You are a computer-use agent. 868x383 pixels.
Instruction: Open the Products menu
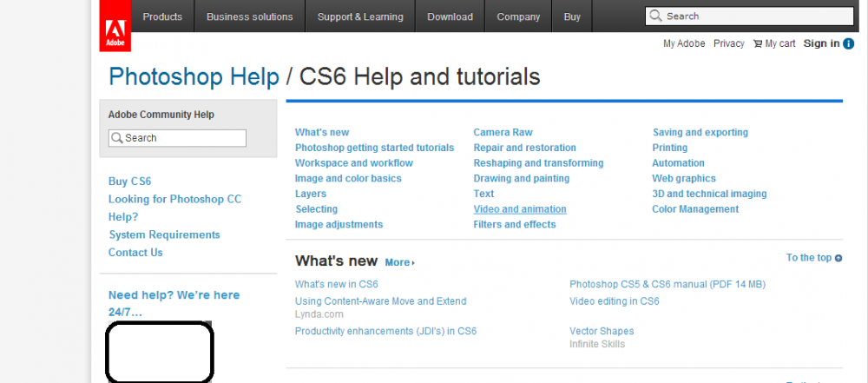click(x=162, y=17)
